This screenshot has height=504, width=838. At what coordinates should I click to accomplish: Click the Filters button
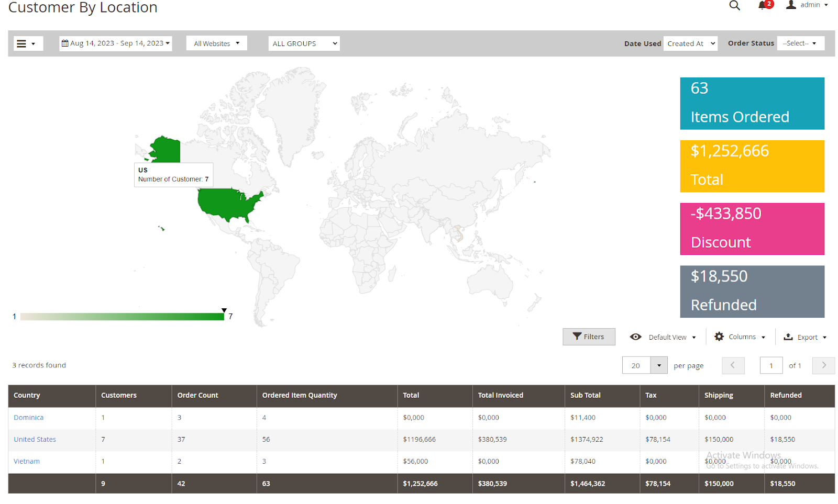pos(589,337)
